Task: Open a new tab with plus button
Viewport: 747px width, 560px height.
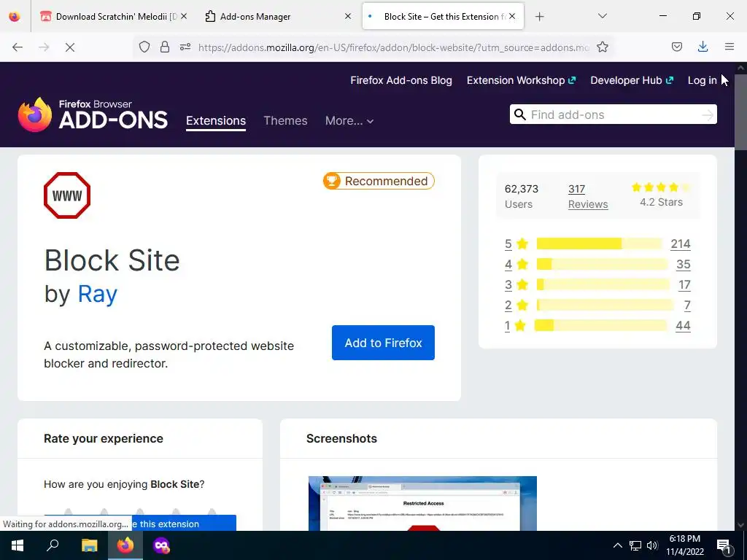Action: pos(539,17)
